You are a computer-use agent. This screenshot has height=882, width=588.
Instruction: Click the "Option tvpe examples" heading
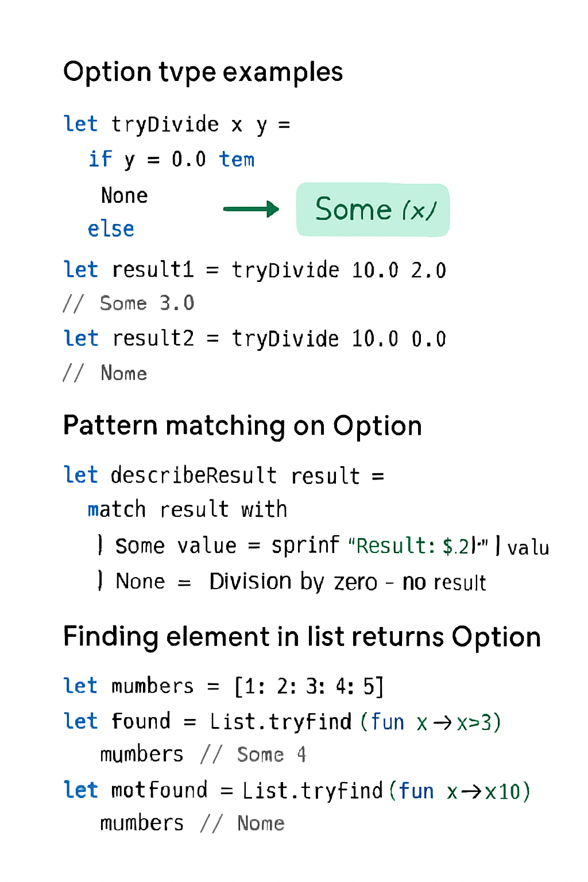[203, 72]
